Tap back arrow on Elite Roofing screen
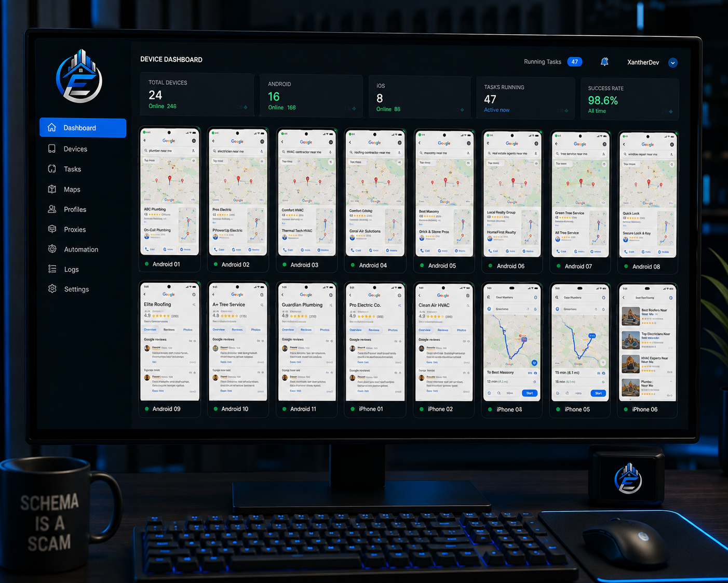The image size is (728, 583). [x=145, y=294]
